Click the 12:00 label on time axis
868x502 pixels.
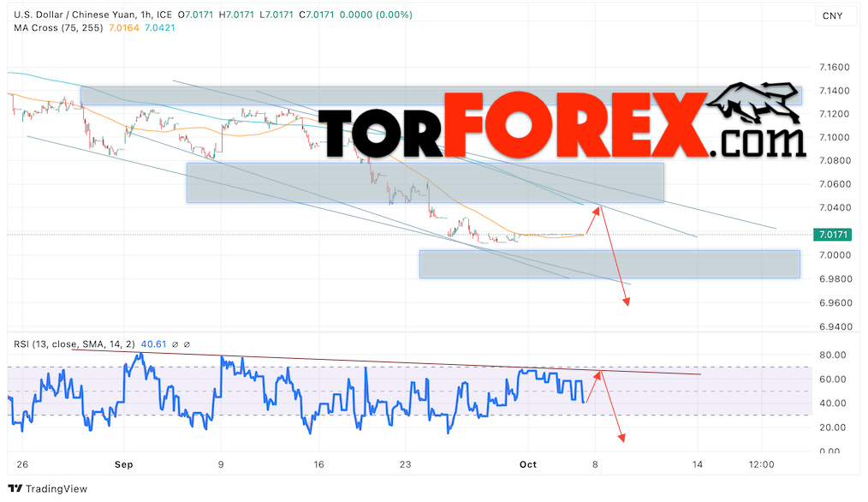click(761, 464)
